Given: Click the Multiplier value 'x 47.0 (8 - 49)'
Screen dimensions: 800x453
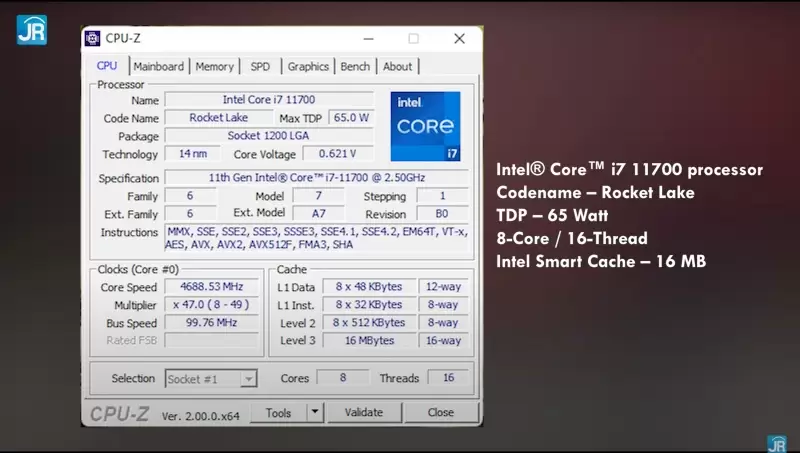Looking at the screenshot, I should pos(211,305).
